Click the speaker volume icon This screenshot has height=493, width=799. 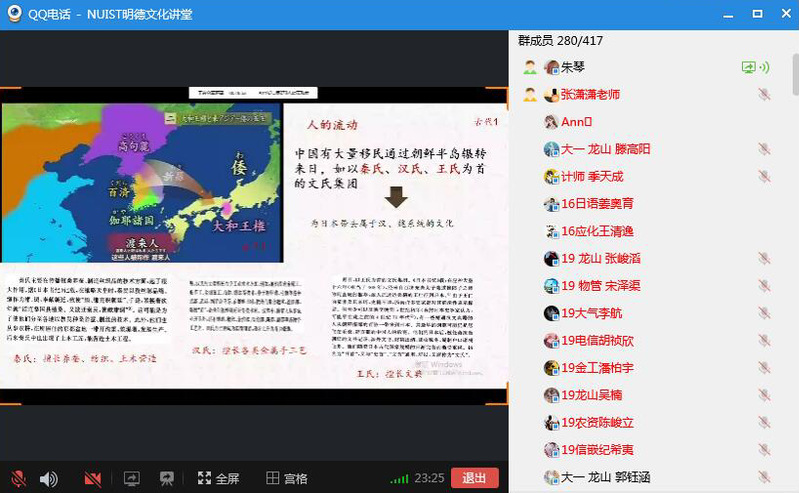point(48,478)
